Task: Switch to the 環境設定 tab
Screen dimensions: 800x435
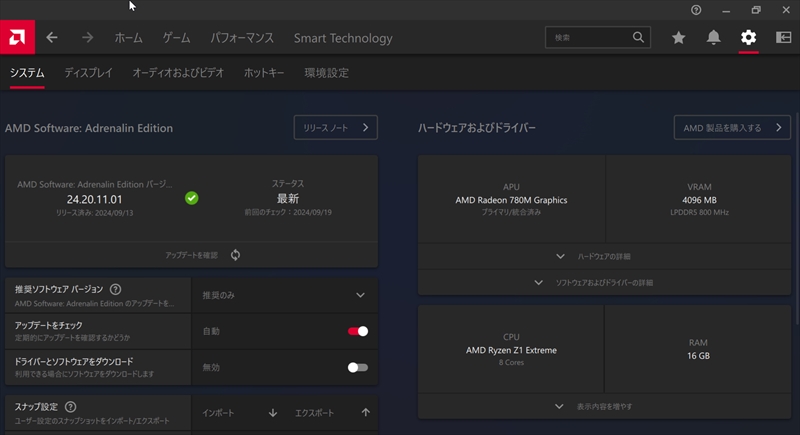Action: coord(327,73)
